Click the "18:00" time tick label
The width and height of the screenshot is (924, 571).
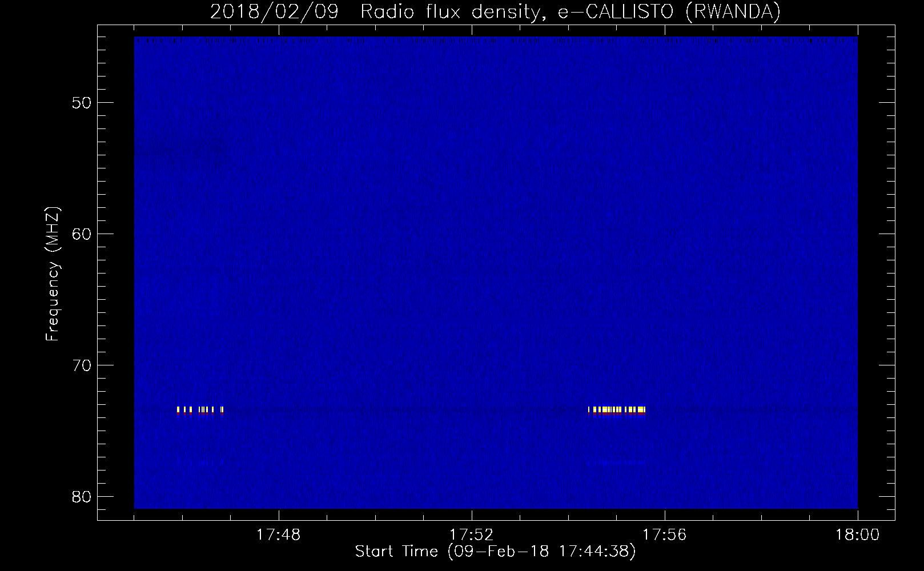[857, 534]
